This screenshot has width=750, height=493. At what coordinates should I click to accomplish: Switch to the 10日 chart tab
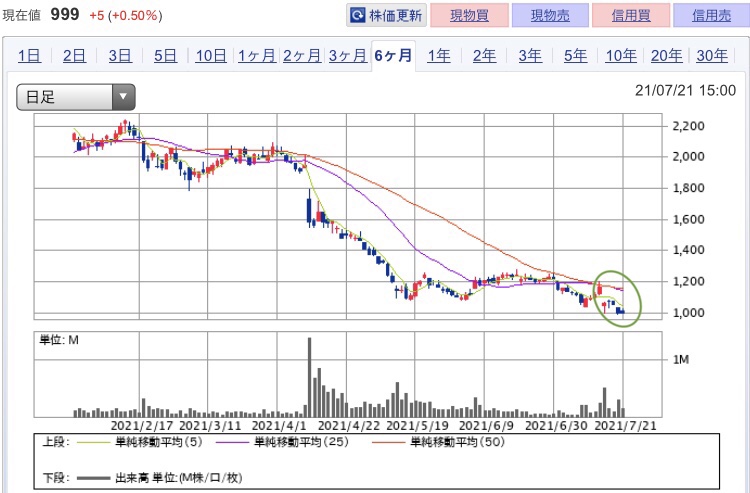[211, 56]
